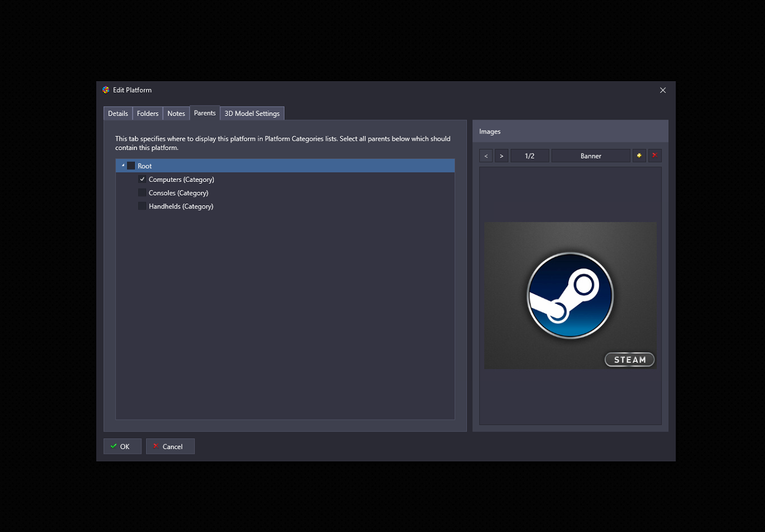The image size is (765, 532).
Task: Click the Edit Platform title text
Action: (x=133, y=90)
